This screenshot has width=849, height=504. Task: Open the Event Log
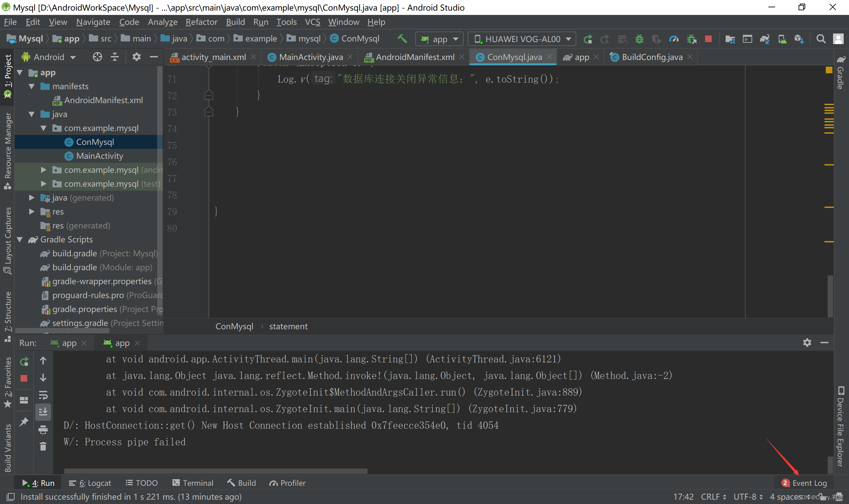(x=809, y=482)
